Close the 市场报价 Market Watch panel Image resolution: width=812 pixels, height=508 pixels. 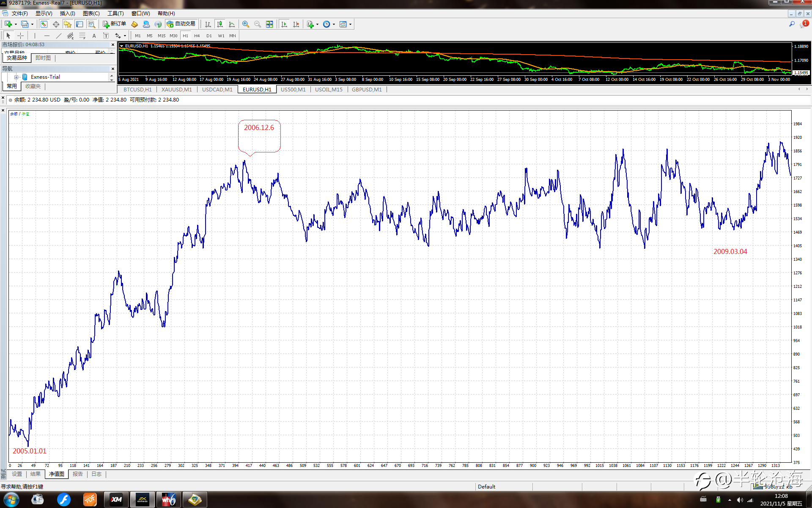coord(113,44)
